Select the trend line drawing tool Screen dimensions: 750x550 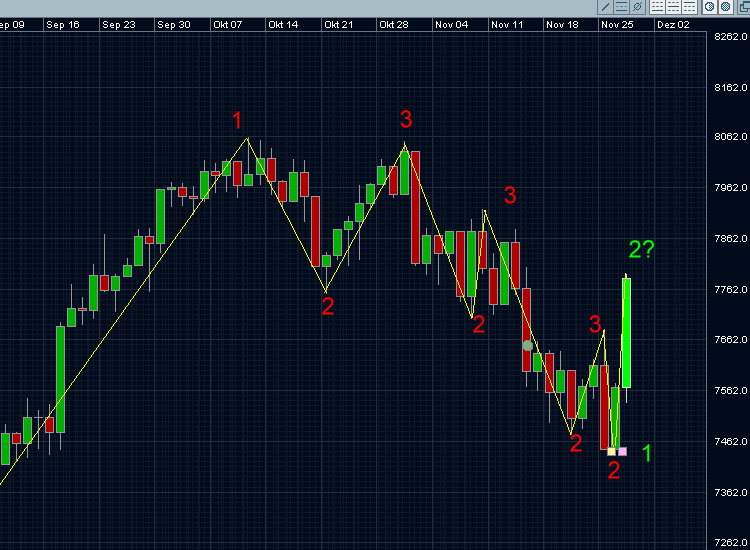606,7
